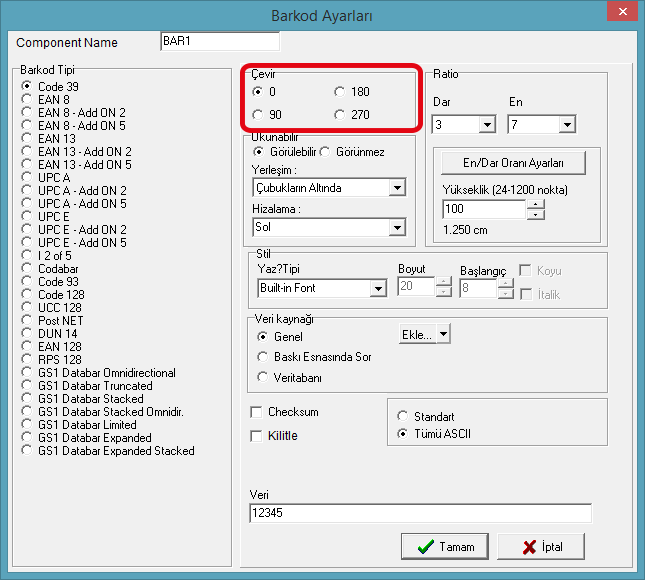Toggle the Kilitle checkbox
Image resolution: width=645 pixels, height=580 pixels.
[x=256, y=436]
